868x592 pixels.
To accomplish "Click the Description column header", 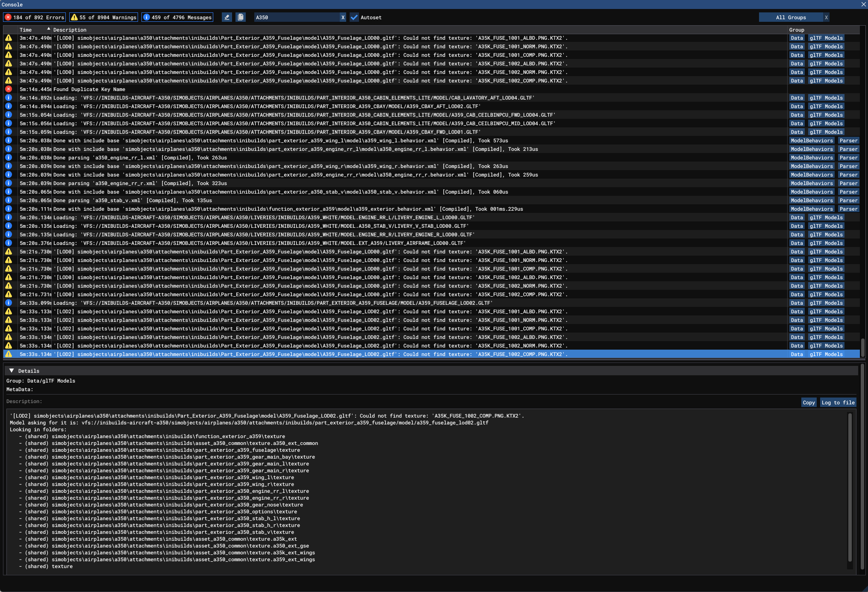I will [70, 30].
